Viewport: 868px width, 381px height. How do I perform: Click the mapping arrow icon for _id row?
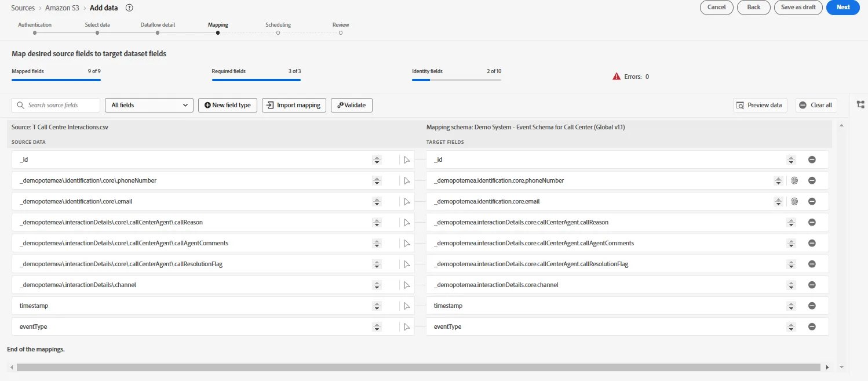(x=407, y=159)
